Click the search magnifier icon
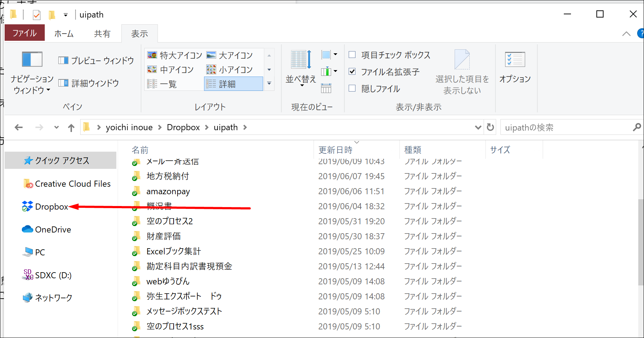The width and height of the screenshot is (644, 338). click(x=636, y=127)
